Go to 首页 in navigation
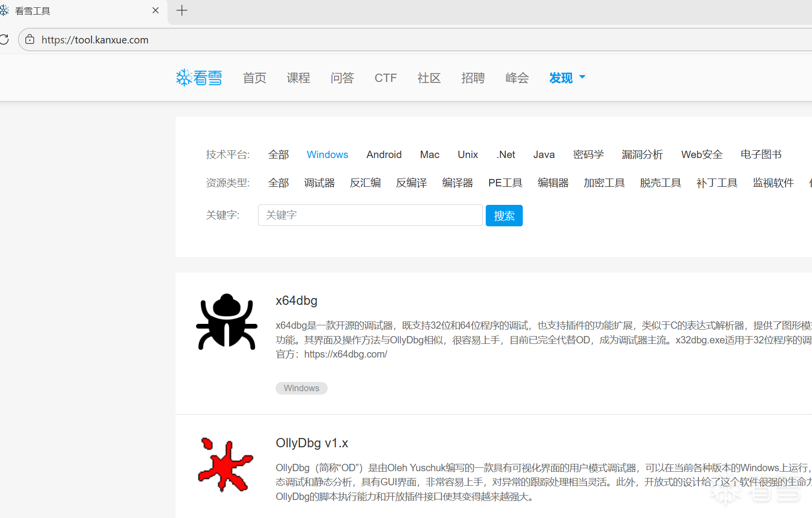Image resolution: width=812 pixels, height=518 pixels. pos(255,78)
